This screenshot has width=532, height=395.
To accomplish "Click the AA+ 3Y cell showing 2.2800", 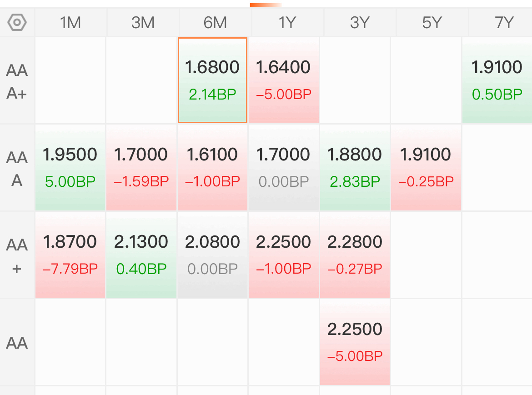I will click(x=355, y=255).
